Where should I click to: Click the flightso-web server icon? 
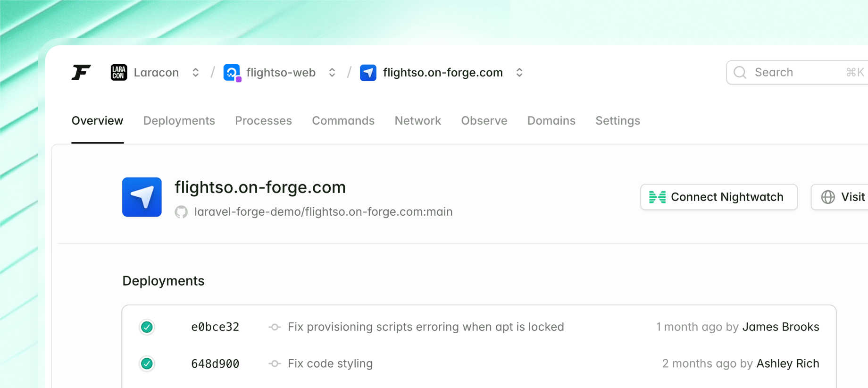click(232, 72)
